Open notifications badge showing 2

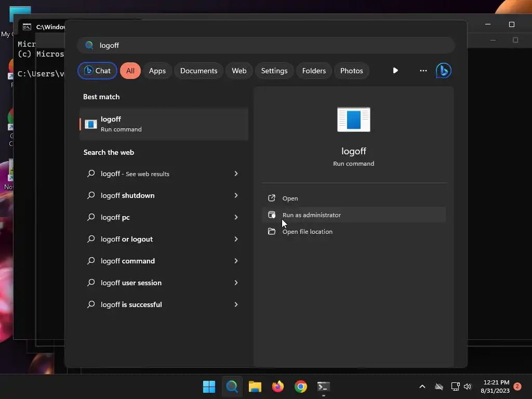[x=517, y=386]
